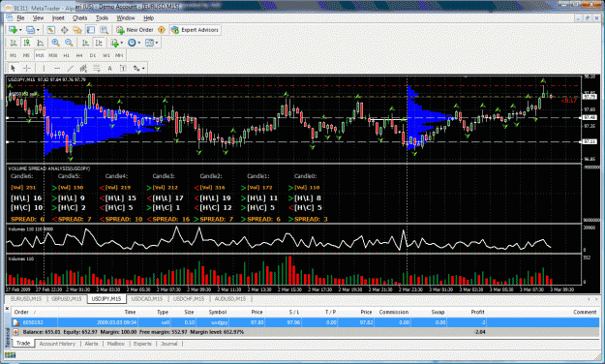Screen dimensions: 605x364
Task: Open the Account History terminal tab
Action: pyautogui.click(x=57, y=344)
